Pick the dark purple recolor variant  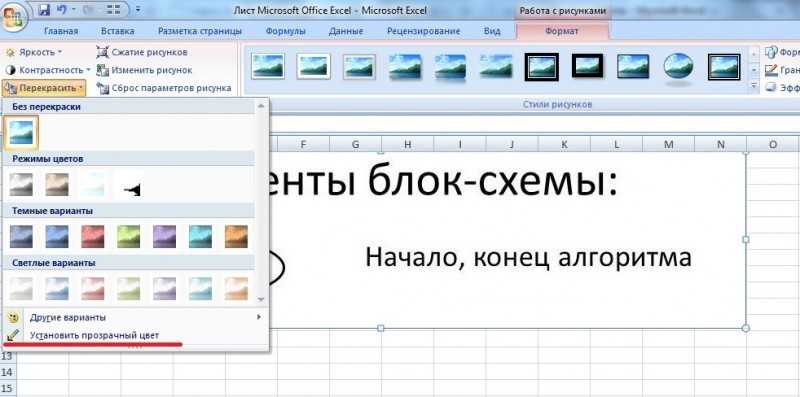click(x=164, y=236)
